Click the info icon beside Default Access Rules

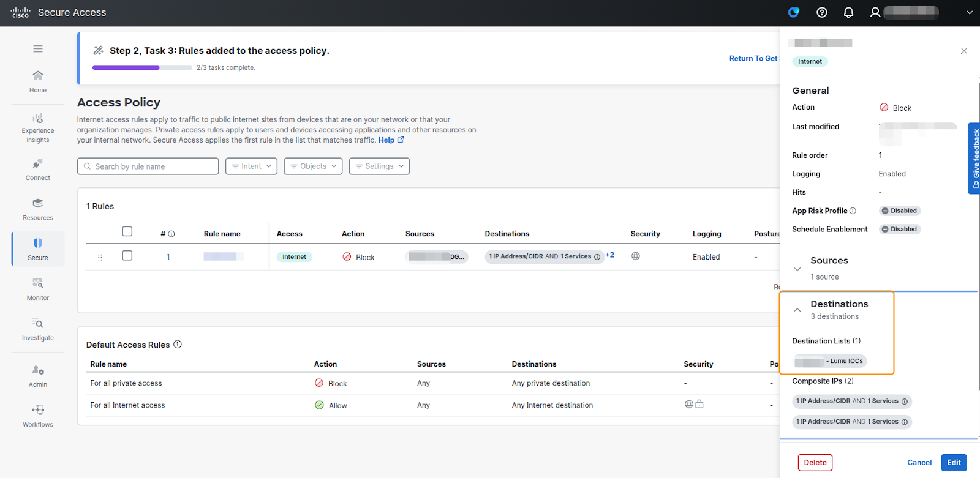click(x=178, y=345)
